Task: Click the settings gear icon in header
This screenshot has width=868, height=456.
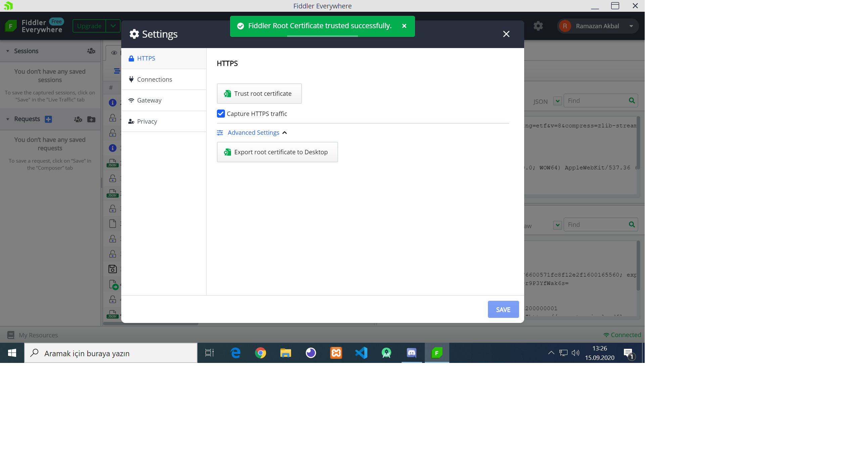Action: [x=538, y=26]
